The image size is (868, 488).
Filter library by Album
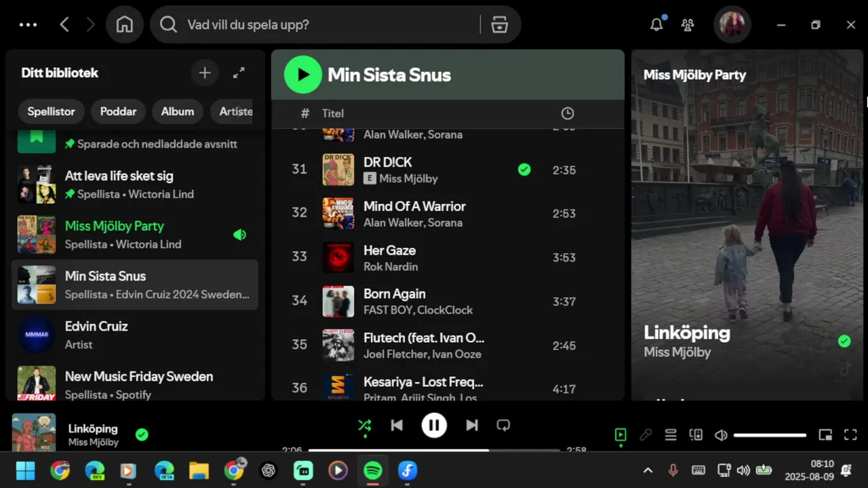pos(178,112)
